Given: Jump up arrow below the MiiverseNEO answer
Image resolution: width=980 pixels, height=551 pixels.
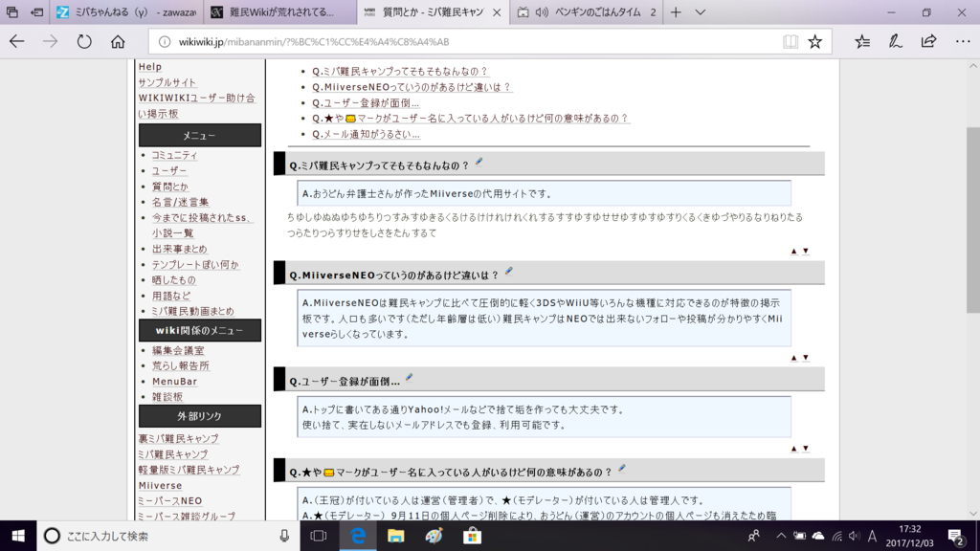Looking at the screenshot, I should [793, 358].
